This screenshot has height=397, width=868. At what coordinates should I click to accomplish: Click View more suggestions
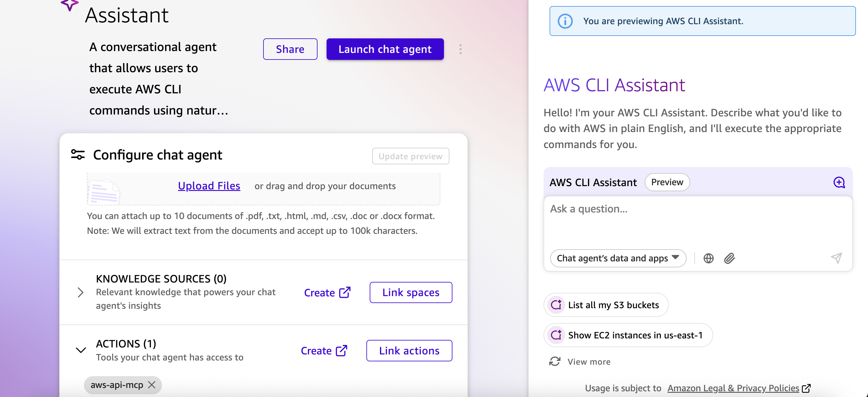tap(589, 362)
